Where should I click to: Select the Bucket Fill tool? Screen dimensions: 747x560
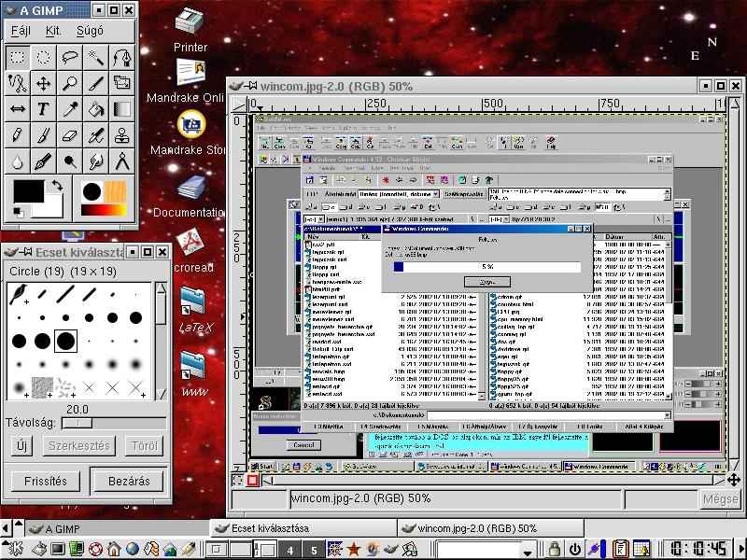(x=96, y=109)
